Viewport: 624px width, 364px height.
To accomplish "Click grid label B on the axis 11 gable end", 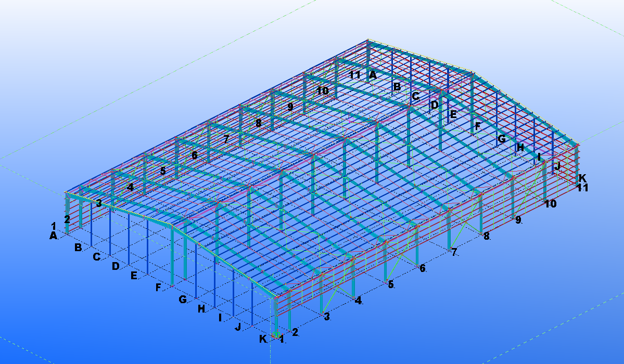I will point(397,87).
